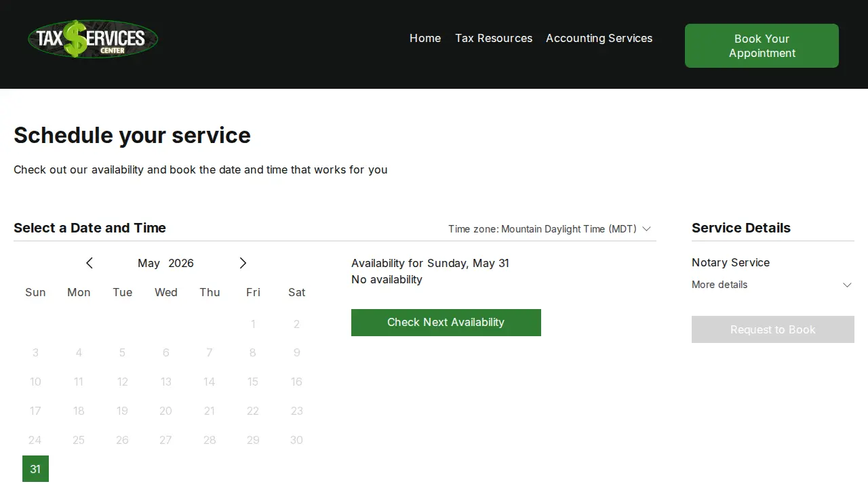This screenshot has width=868, height=488.
Task: Select May 14 on the calendar
Action: click(210, 382)
